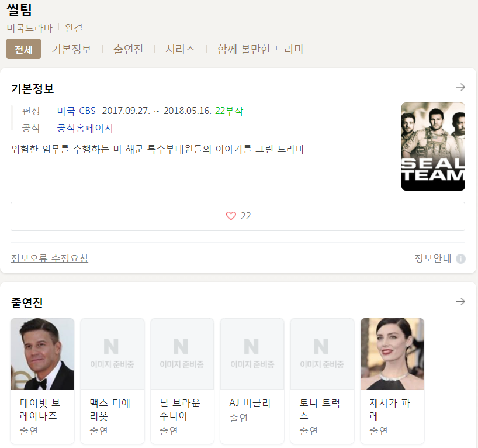
Task: Go to 함께 볼만한 드라마 tab
Action: tap(261, 49)
